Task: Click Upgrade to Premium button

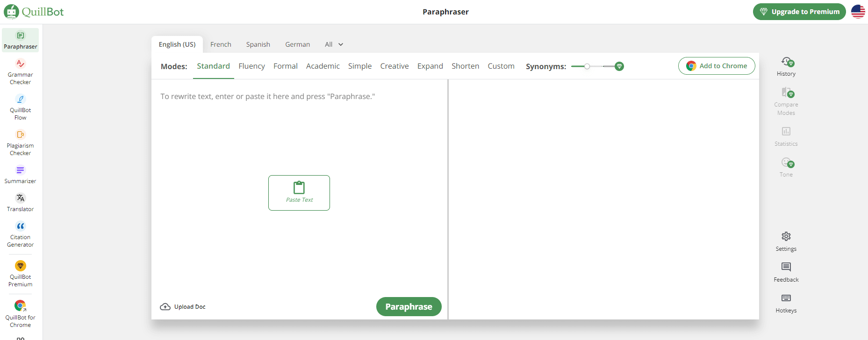Action: 799,12
